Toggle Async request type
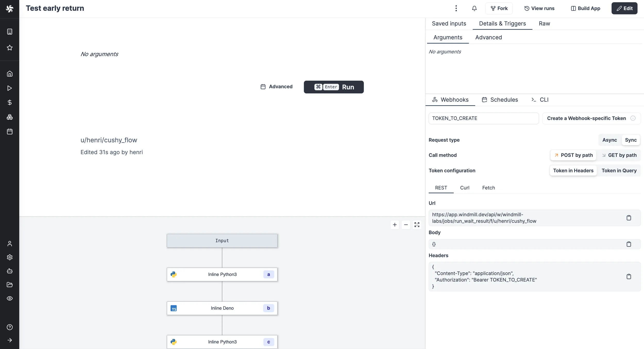Viewport: 644px width, 349px height. [x=609, y=140]
